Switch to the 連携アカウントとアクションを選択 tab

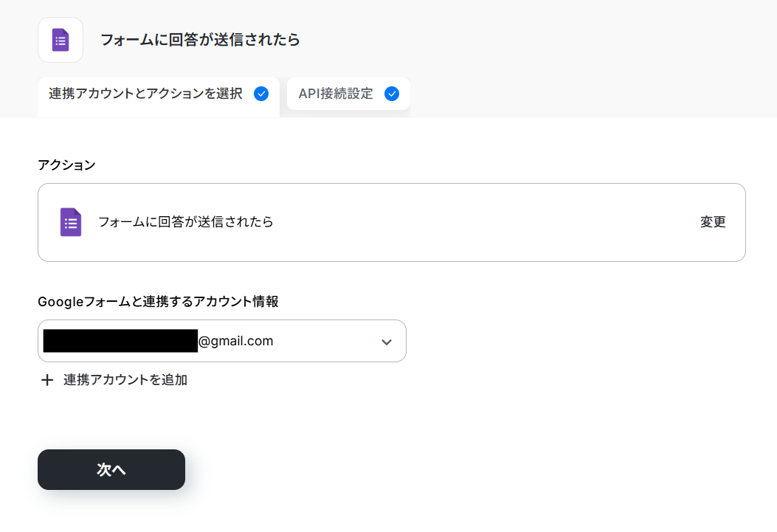tap(145, 94)
